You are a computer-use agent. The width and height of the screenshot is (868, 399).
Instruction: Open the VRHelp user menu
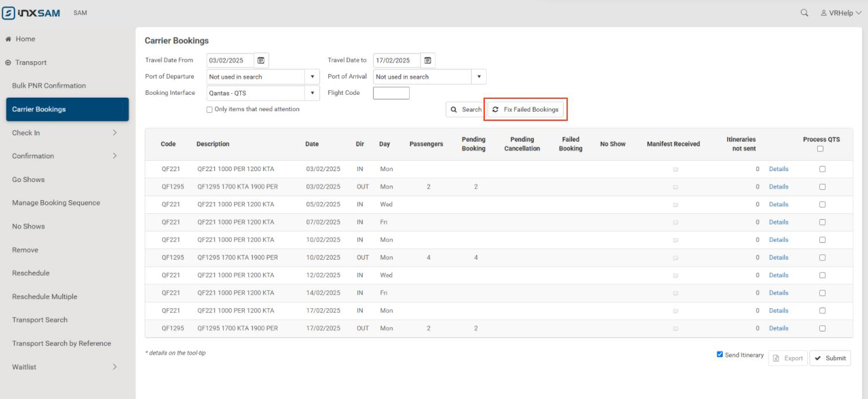pyautogui.click(x=841, y=13)
